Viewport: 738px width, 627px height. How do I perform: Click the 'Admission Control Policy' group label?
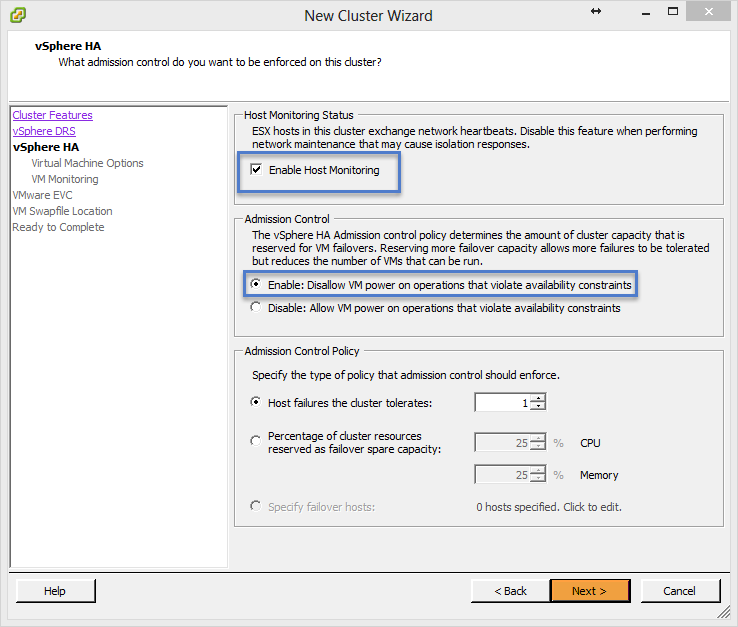coord(302,351)
